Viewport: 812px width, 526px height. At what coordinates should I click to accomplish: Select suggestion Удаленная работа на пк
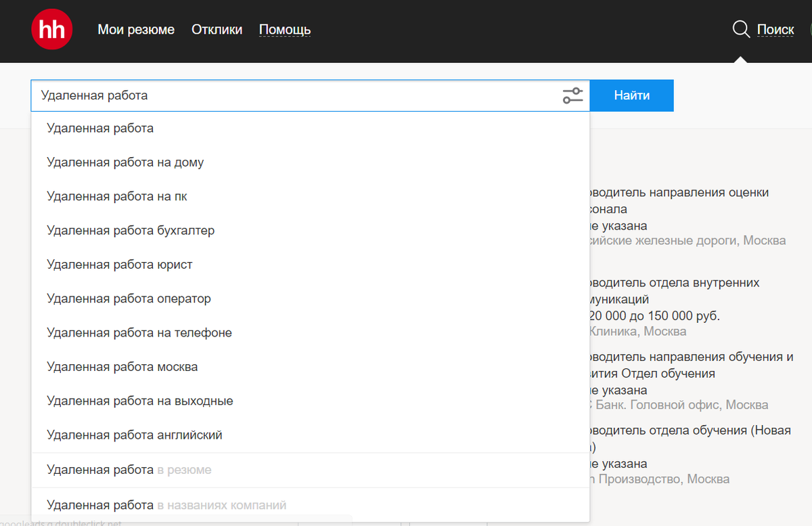coord(310,196)
